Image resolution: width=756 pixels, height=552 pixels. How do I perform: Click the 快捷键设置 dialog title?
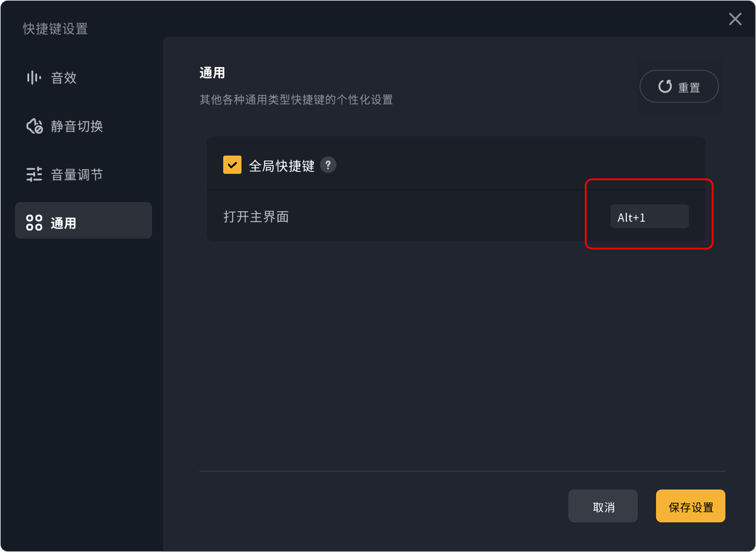(55, 29)
